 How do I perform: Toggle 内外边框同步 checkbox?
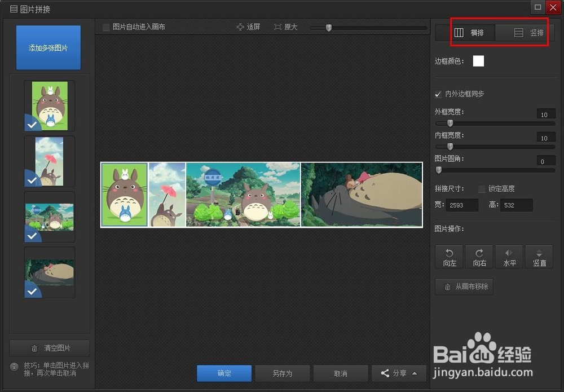438,94
